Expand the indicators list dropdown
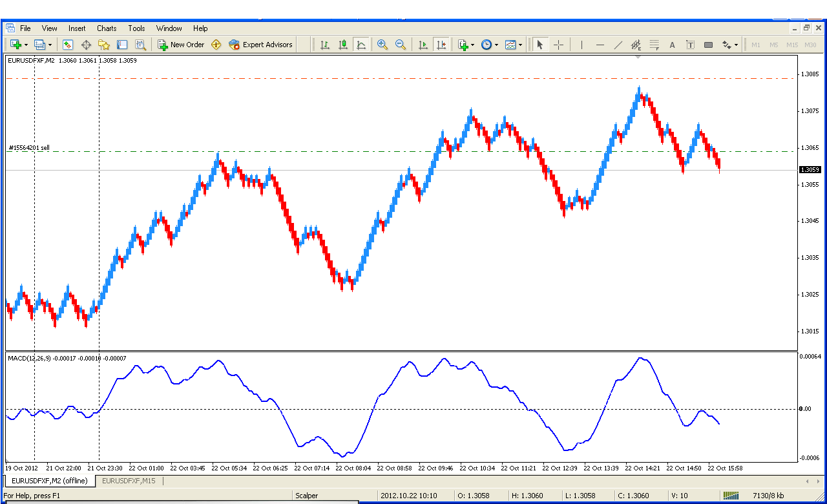Image resolution: width=827 pixels, height=504 pixels. coord(473,45)
